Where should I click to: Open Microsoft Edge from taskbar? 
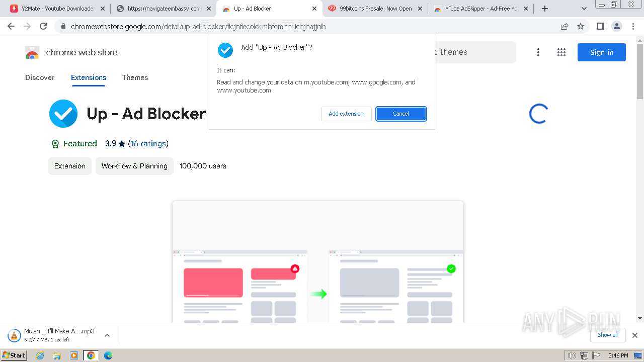click(108, 355)
